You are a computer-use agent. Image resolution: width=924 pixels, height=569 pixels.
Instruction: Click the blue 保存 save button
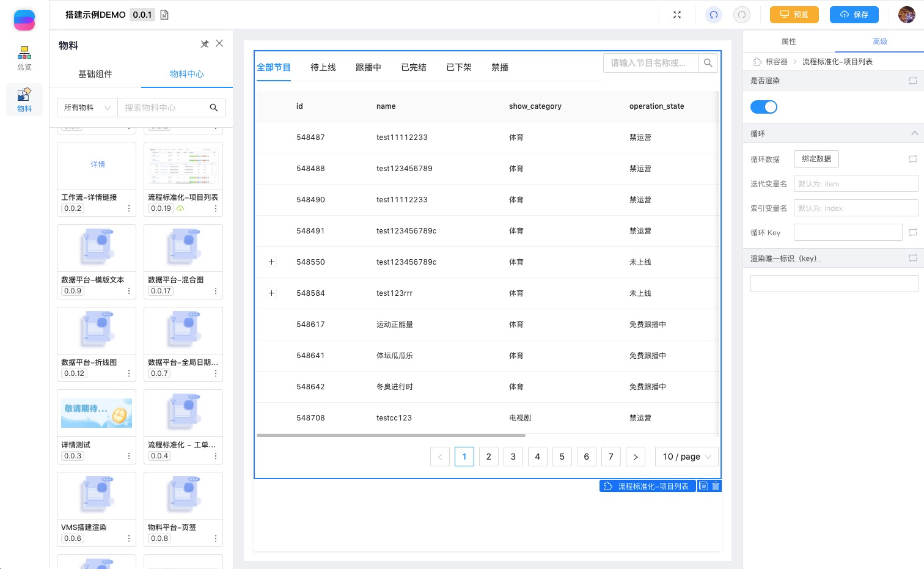point(854,15)
